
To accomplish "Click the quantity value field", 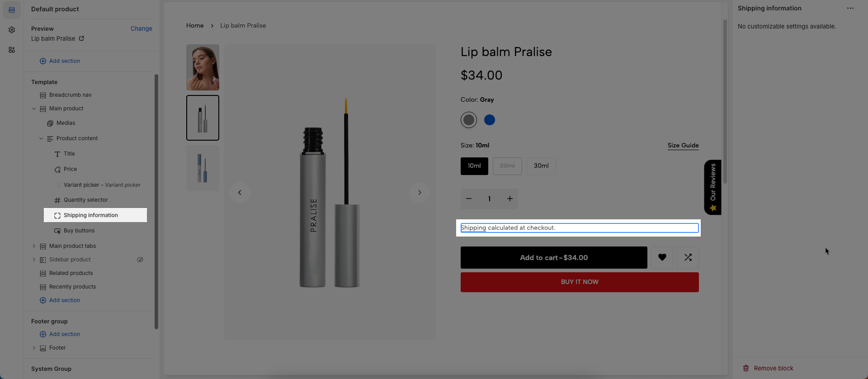I will coord(489,199).
